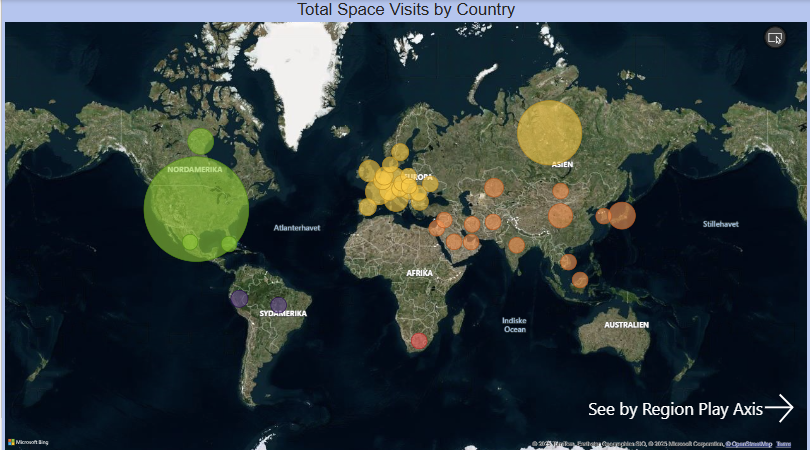
Task: Select the large yellow Russia bubble
Action: [550, 133]
